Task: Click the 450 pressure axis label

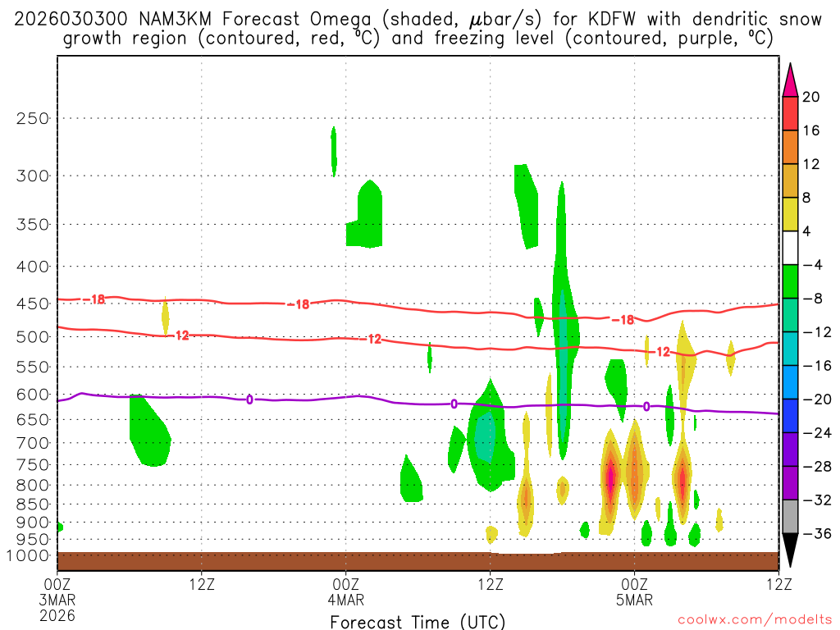Action: pos(33,304)
